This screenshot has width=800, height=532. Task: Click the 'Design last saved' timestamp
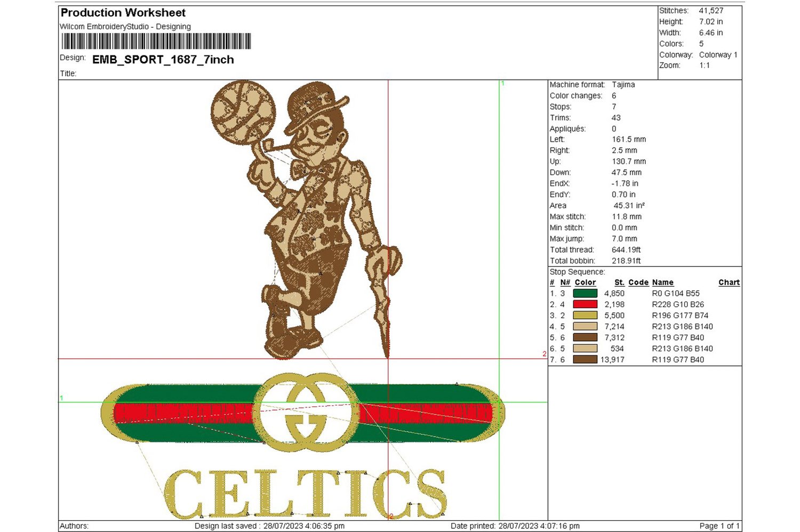269,526
